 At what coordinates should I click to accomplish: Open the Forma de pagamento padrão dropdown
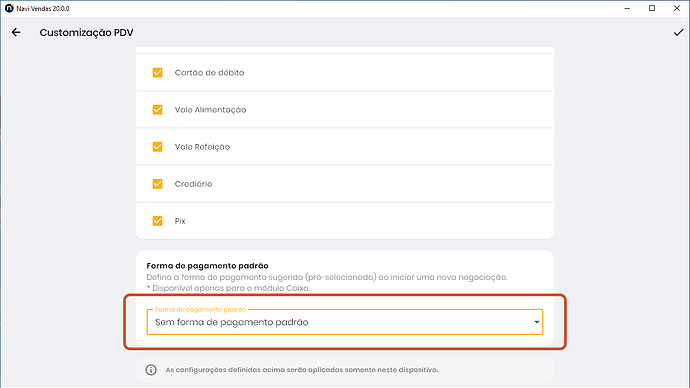pyautogui.click(x=345, y=322)
